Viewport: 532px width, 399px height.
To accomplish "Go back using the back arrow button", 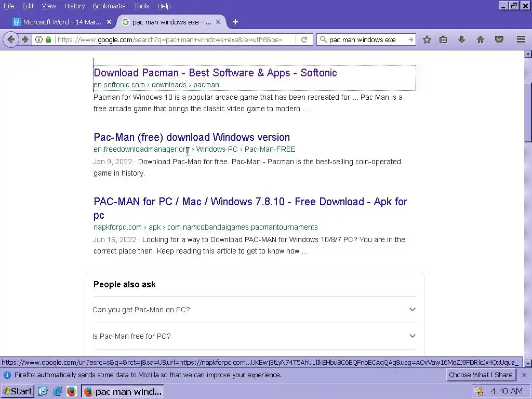I will tap(11, 39).
